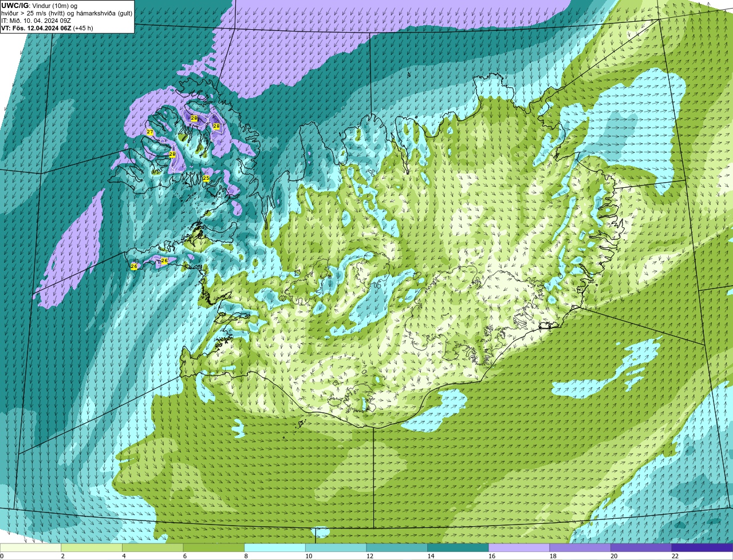Click the scale label '16'
The image size is (733, 560).
(492, 555)
